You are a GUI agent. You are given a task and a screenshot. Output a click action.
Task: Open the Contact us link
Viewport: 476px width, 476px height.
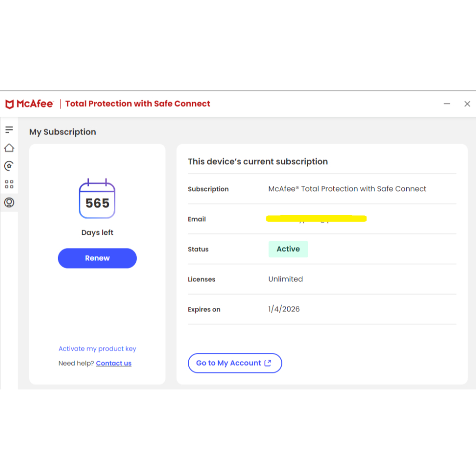coord(113,363)
